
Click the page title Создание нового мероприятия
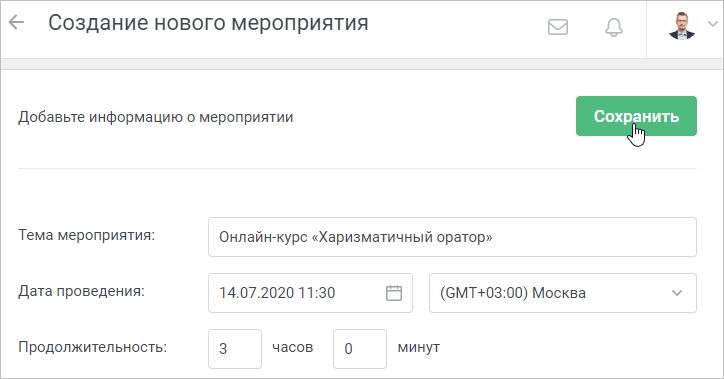point(208,23)
